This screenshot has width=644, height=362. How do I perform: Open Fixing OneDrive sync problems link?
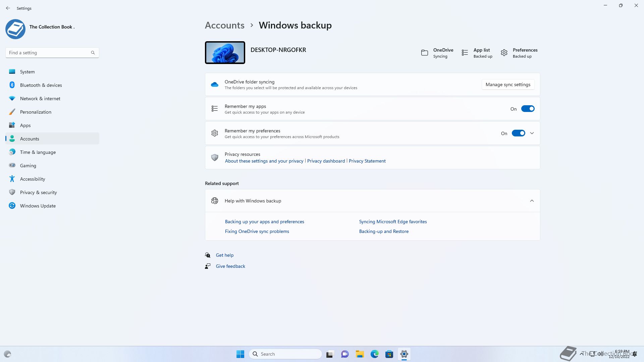tap(257, 231)
